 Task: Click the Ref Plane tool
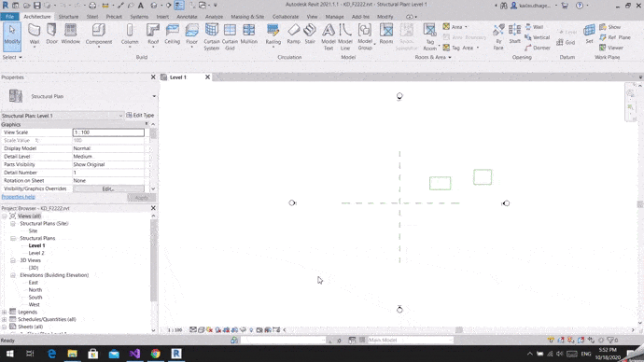[614, 37]
